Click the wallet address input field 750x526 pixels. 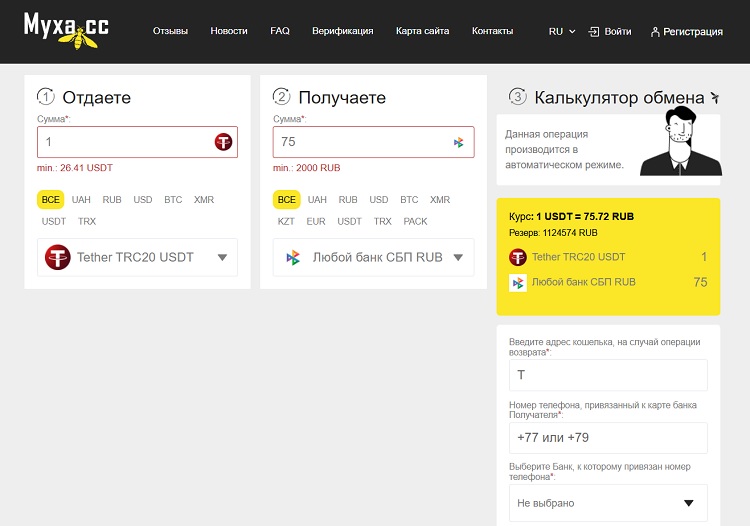[607, 375]
